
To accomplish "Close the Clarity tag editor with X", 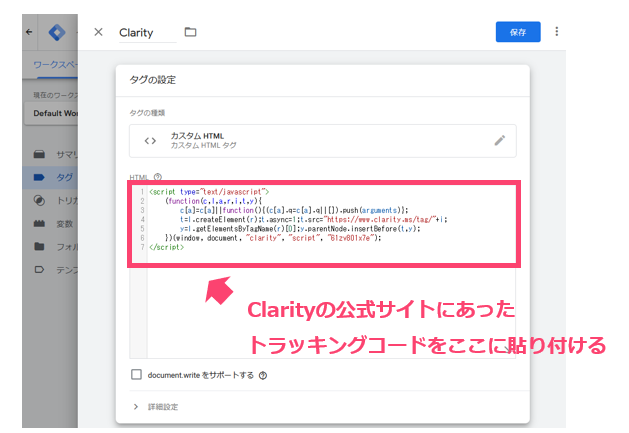I will pyautogui.click(x=98, y=32).
